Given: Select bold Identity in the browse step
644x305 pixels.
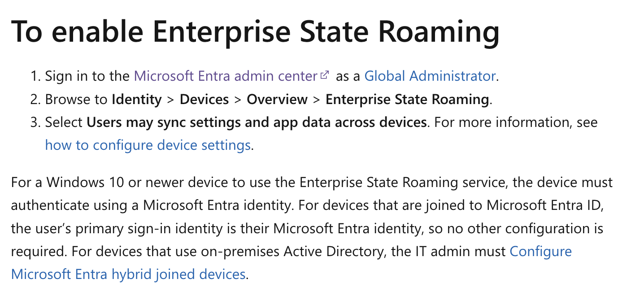Looking at the screenshot, I should pyautogui.click(x=136, y=99).
